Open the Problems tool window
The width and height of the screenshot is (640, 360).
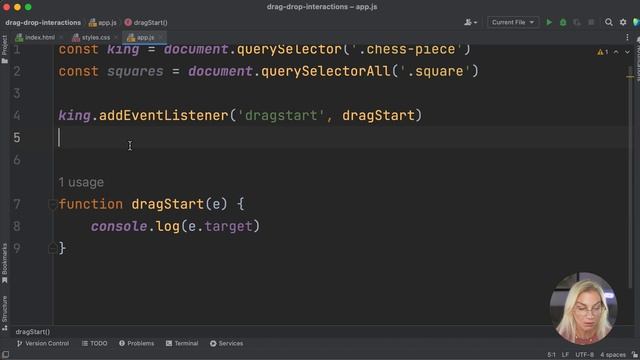[137, 343]
